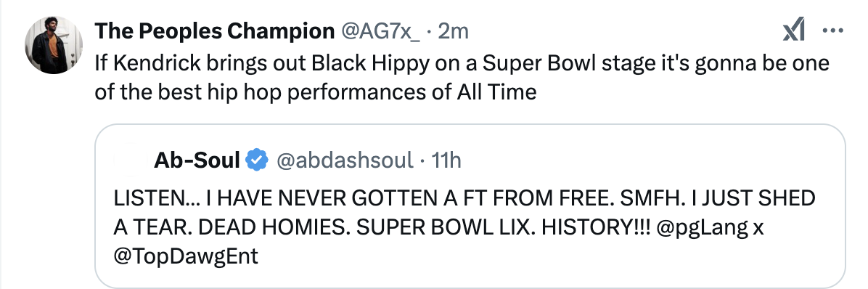Open the 2m timestamp permalink

[453, 31]
